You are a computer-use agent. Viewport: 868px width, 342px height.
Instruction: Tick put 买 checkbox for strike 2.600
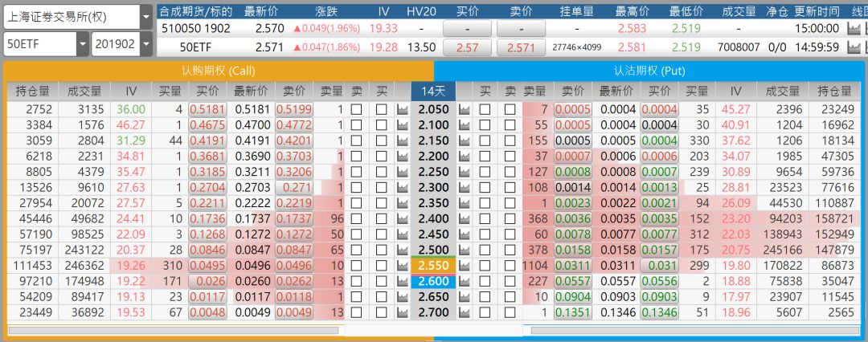pos(485,281)
